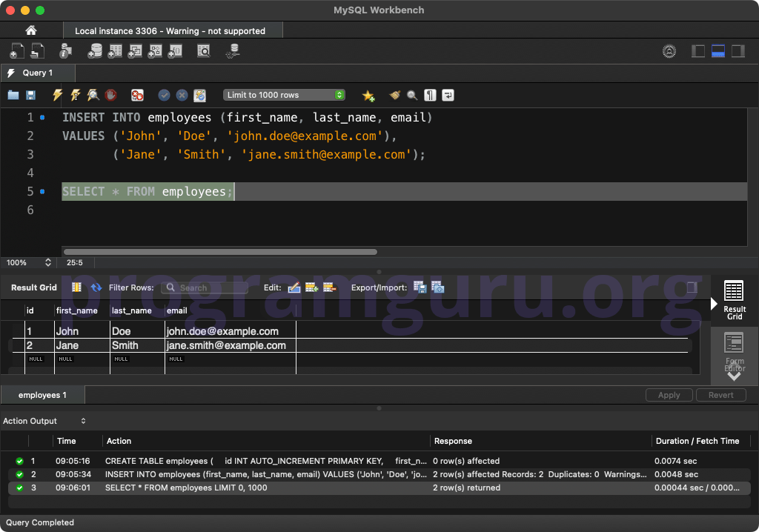This screenshot has height=532, width=759.
Task: Open SQL script file in new tab icon
Action: (37, 51)
